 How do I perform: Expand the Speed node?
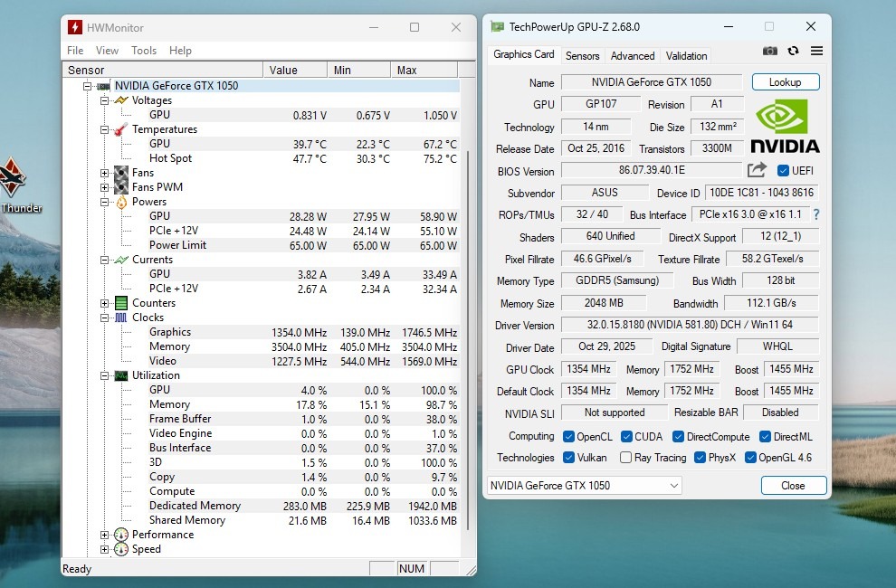pyautogui.click(x=104, y=549)
